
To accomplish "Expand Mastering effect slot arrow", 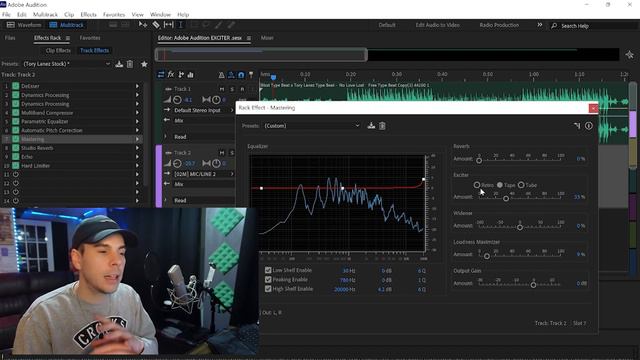I will coord(138,139).
